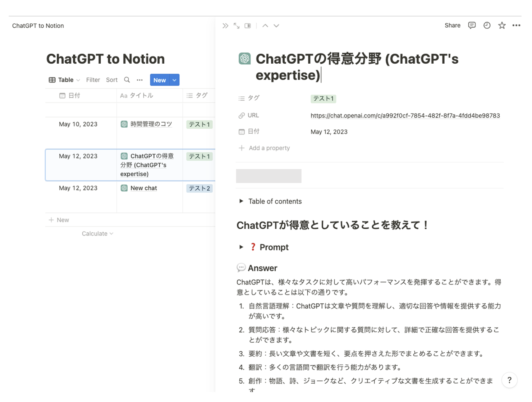Image resolution: width=532 pixels, height=402 pixels.
Task: Click the テスト1 tag in page properties
Action: tap(323, 99)
